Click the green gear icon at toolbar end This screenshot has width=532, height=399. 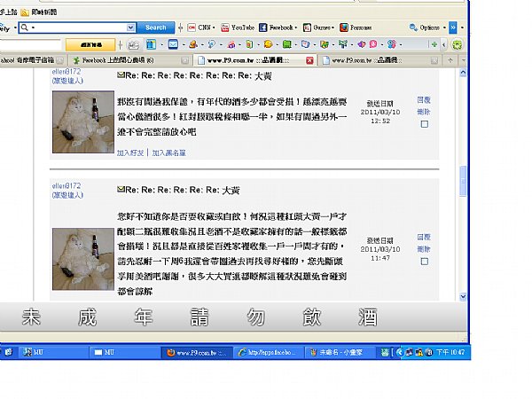457,44
